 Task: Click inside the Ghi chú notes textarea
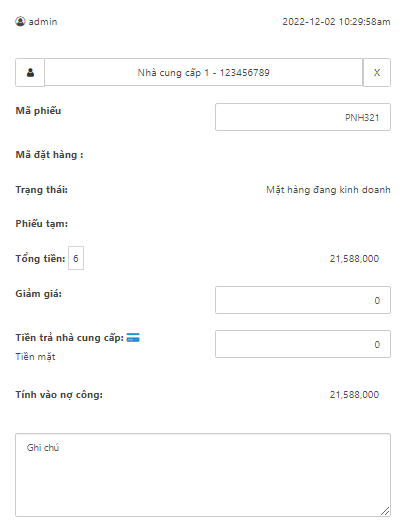point(203,475)
